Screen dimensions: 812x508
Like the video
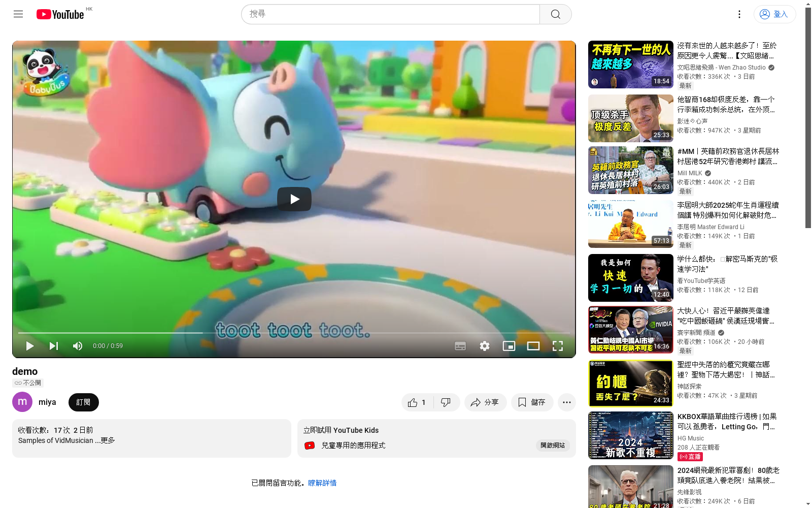[x=416, y=402]
